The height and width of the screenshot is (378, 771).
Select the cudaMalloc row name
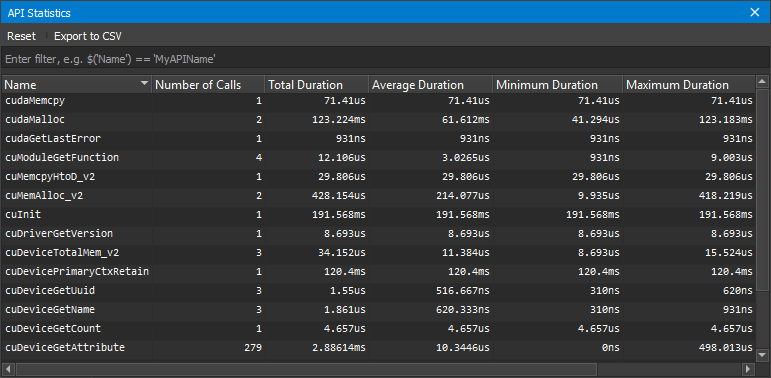[35, 119]
